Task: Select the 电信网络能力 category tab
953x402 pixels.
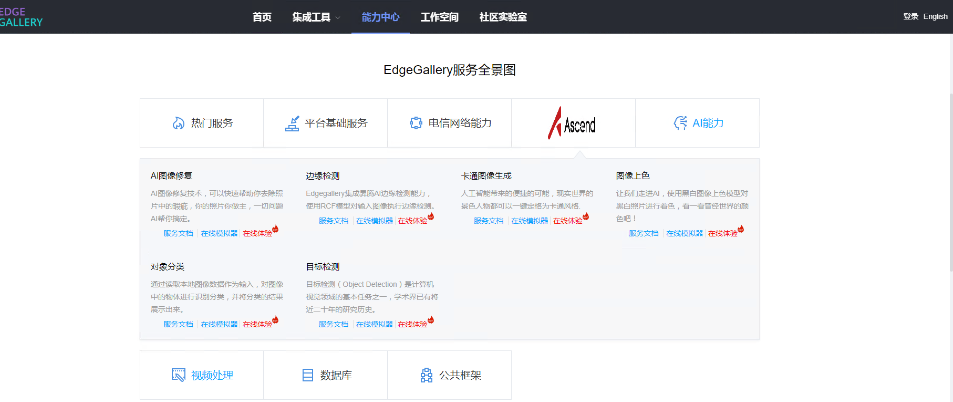Action: (x=450, y=123)
